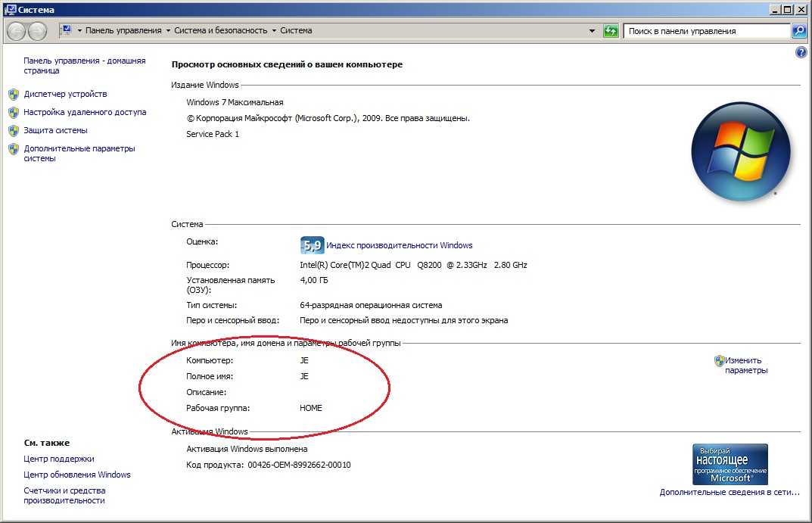Expand the dropdown arrow before Система breadcrumb
This screenshot has height=523, width=812.
(275, 31)
